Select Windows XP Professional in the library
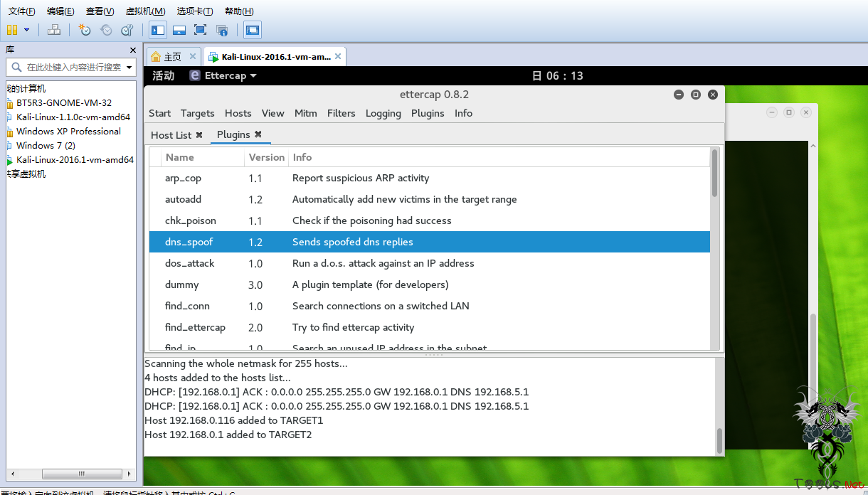868x495 pixels. click(68, 131)
